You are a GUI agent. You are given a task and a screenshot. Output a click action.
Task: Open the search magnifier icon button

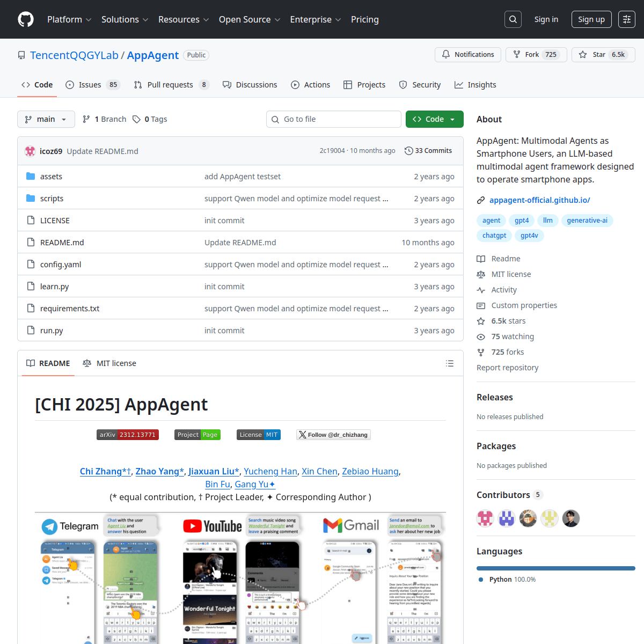point(513,19)
